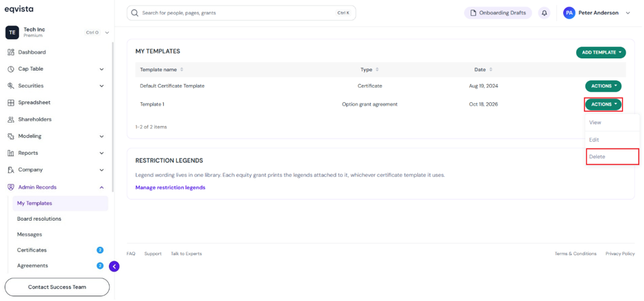This screenshot has height=301, width=644.
Task: Click Contact Success Team button
Action: [57, 287]
